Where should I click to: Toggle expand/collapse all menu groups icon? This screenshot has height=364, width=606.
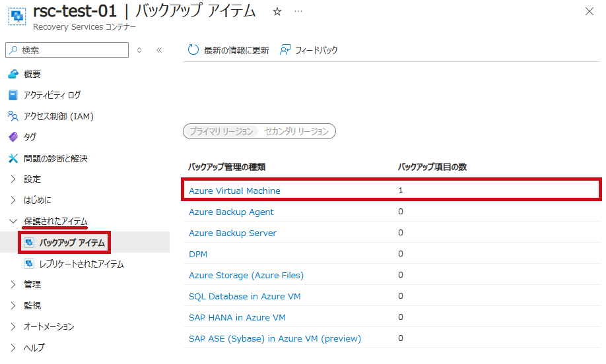(x=139, y=50)
